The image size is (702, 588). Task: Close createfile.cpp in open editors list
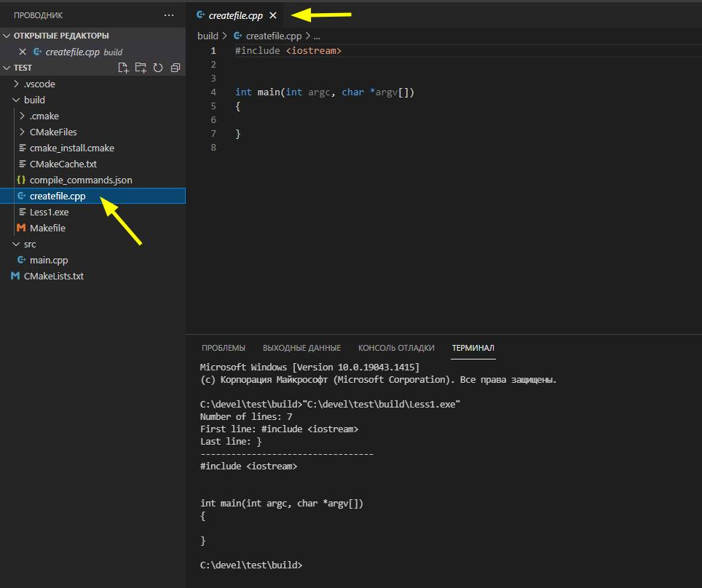pyautogui.click(x=23, y=52)
